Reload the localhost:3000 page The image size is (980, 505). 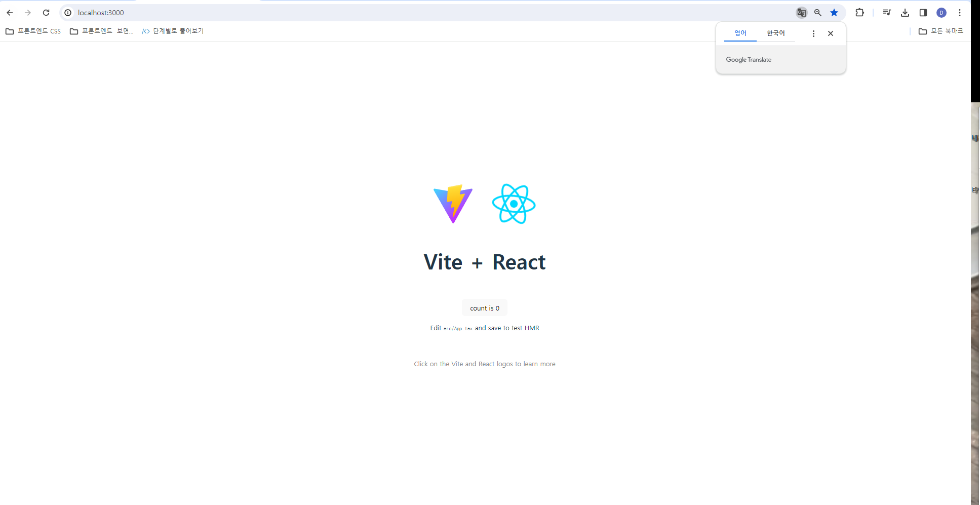pyautogui.click(x=46, y=13)
